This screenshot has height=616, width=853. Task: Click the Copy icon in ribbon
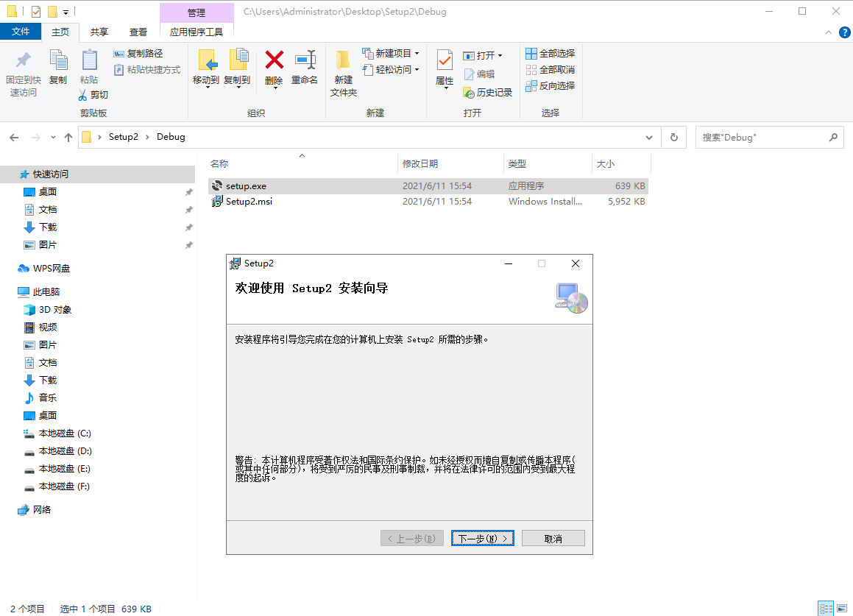coord(58,60)
